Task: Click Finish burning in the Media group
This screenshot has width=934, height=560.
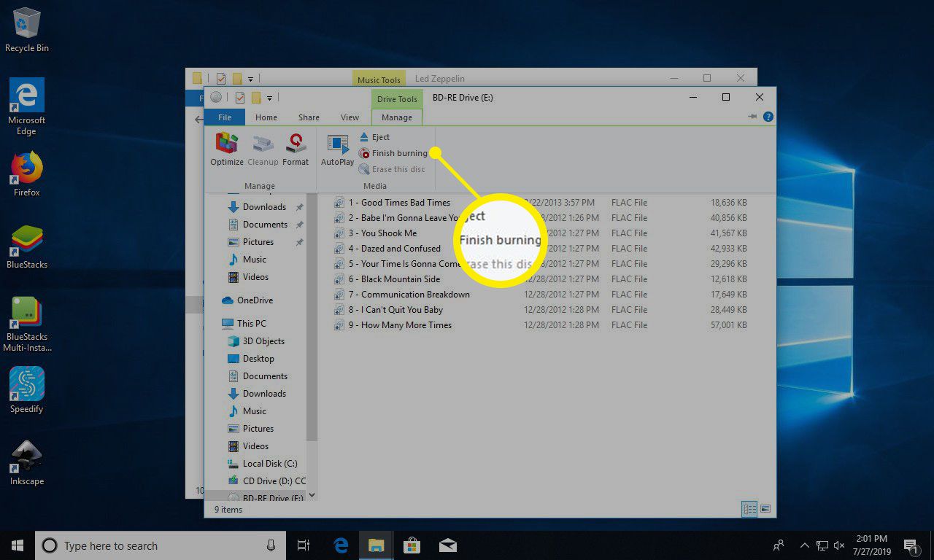Action: tap(393, 153)
